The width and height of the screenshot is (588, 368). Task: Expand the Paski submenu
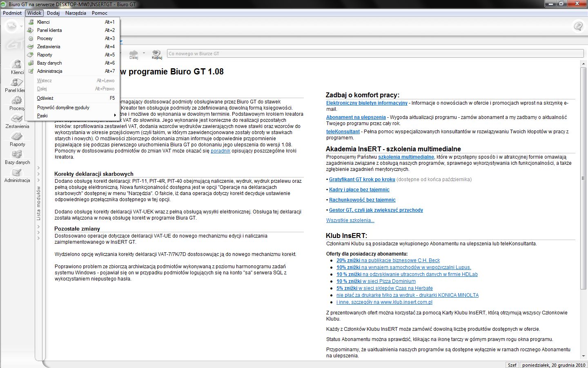pos(72,116)
